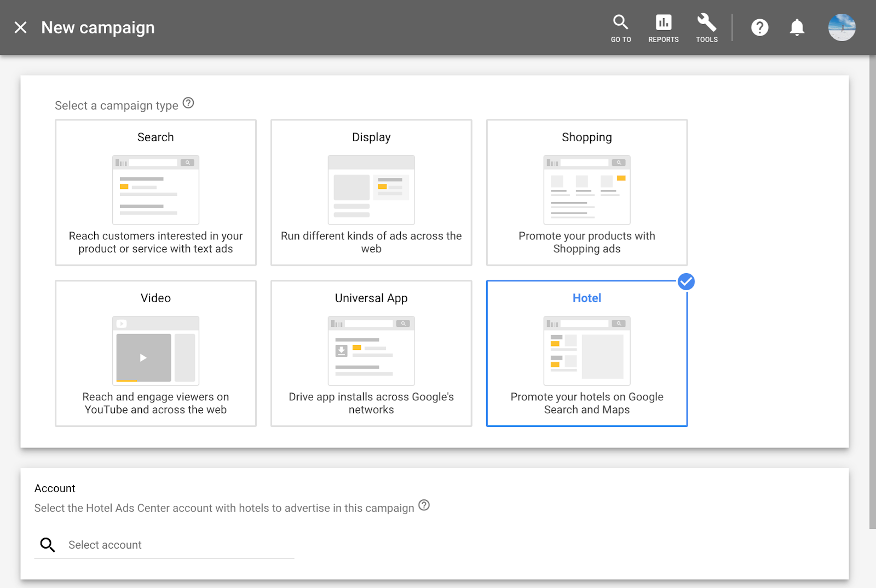Close the New campaign dialog
Screen dimensions: 876x588
[20, 27]
